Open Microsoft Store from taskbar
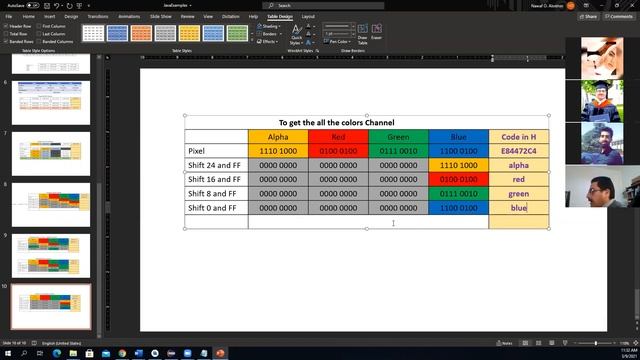Image resolution: width=640 pixels, height=360 pixels. [x=89, y=353]
